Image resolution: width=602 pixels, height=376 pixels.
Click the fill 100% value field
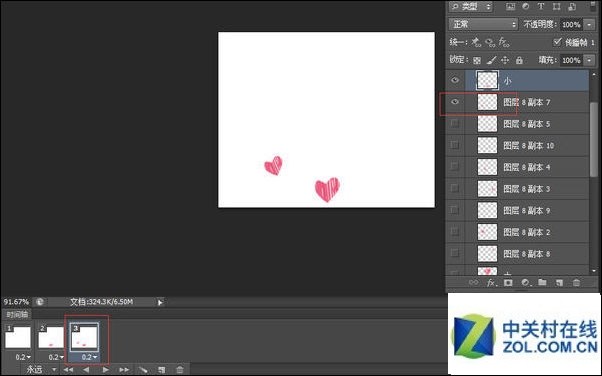[571, 60]
